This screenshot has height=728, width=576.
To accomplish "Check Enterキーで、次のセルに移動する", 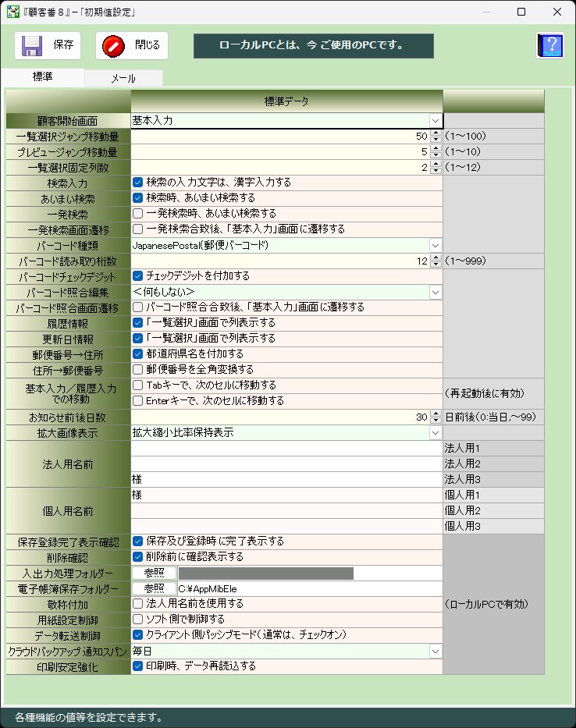I will [x=137, y=401].
